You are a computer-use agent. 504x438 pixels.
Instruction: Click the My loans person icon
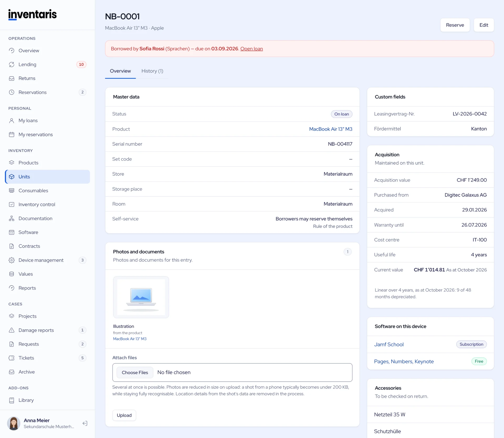pos(12,121)
